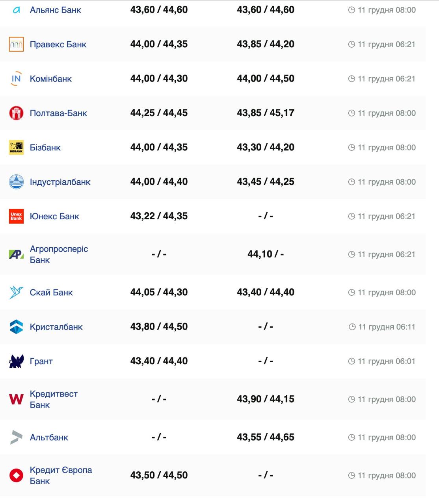Click the red Unex Bank logo
This screenshot has width=439, height=504.
pyautogui.click(x=16, y=216)
